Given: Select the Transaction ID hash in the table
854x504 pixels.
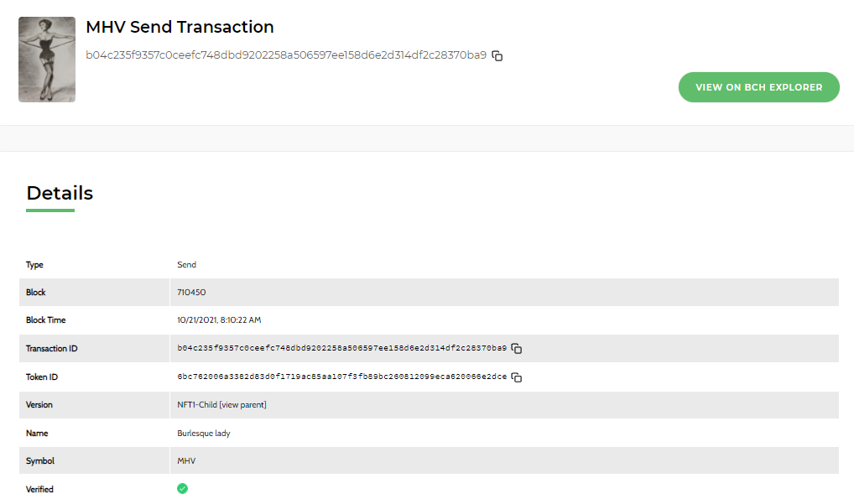Looking at the screenshot, I should click(341, 348).
